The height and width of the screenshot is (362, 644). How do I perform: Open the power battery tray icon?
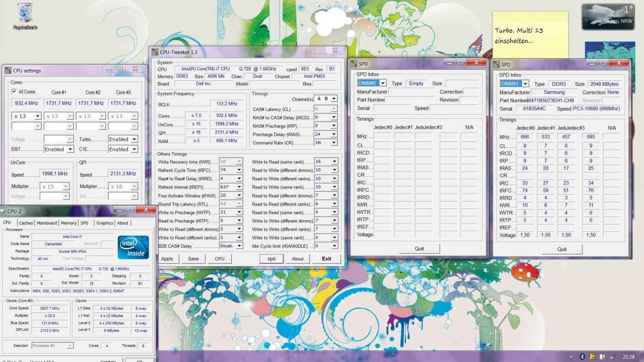tap(602, 357)
